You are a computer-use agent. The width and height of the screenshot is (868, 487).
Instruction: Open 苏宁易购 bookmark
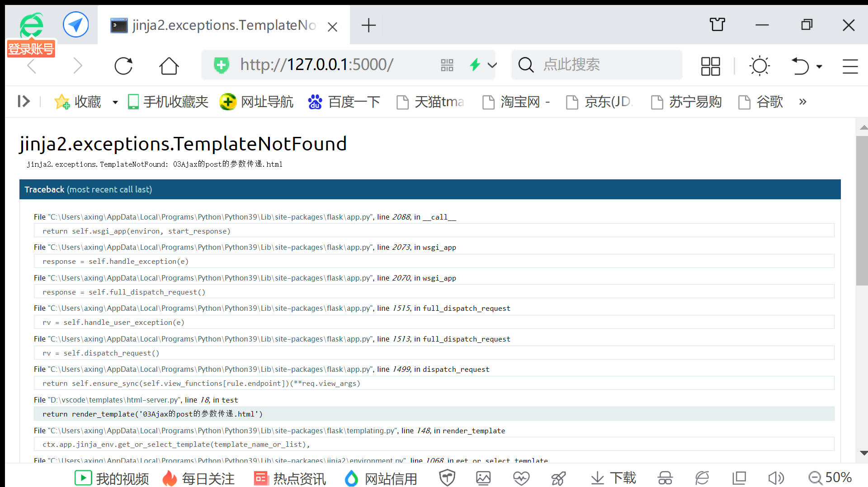click(x=686, y=102)
